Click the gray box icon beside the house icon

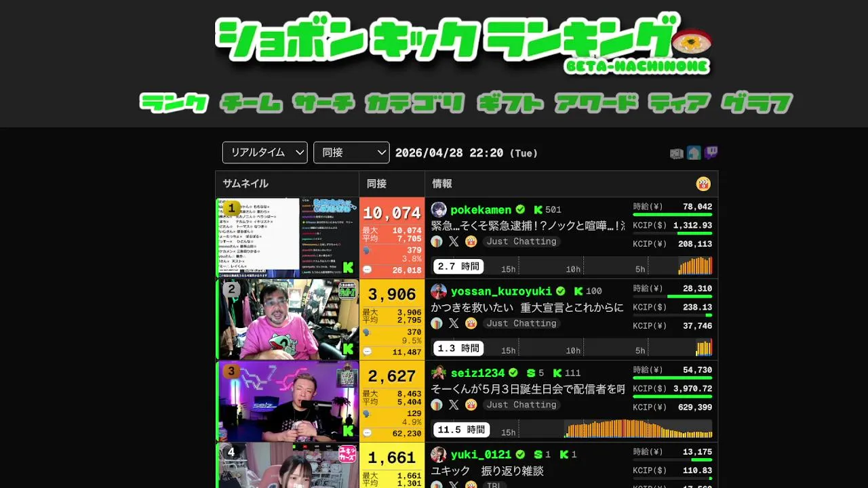click(x=676, y=153)
